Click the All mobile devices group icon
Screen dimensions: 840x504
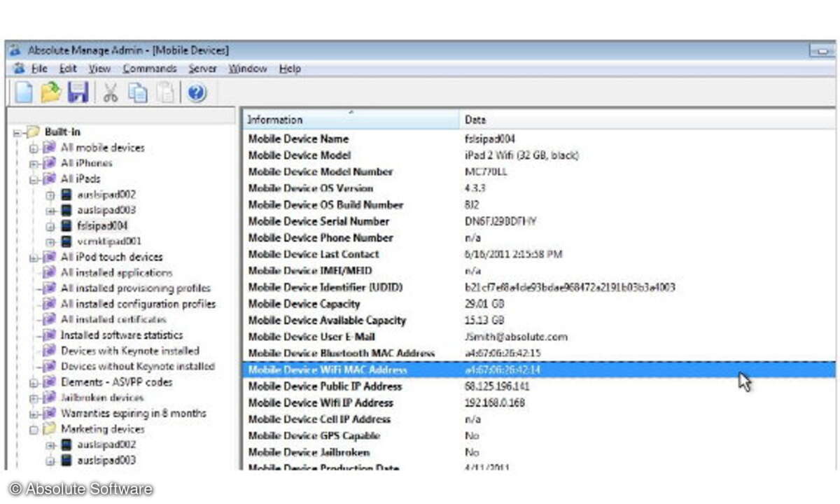tap(49, 148)
